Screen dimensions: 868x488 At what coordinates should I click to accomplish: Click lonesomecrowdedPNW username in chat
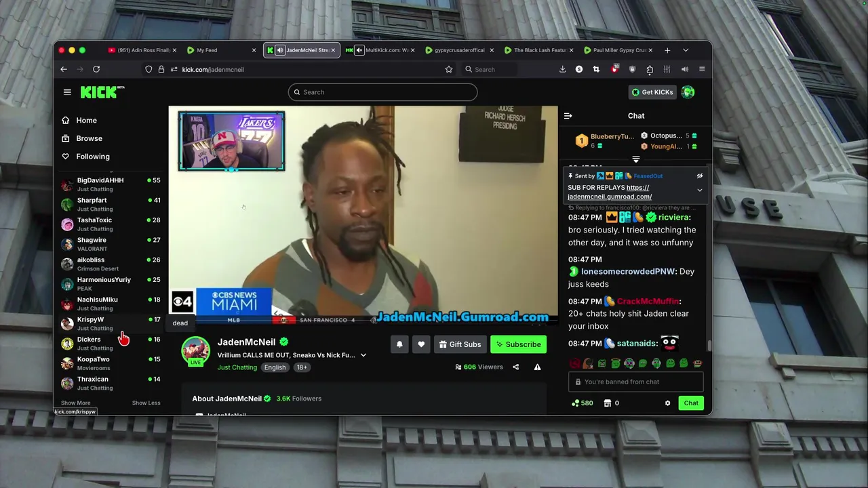[x=628, y=272]
